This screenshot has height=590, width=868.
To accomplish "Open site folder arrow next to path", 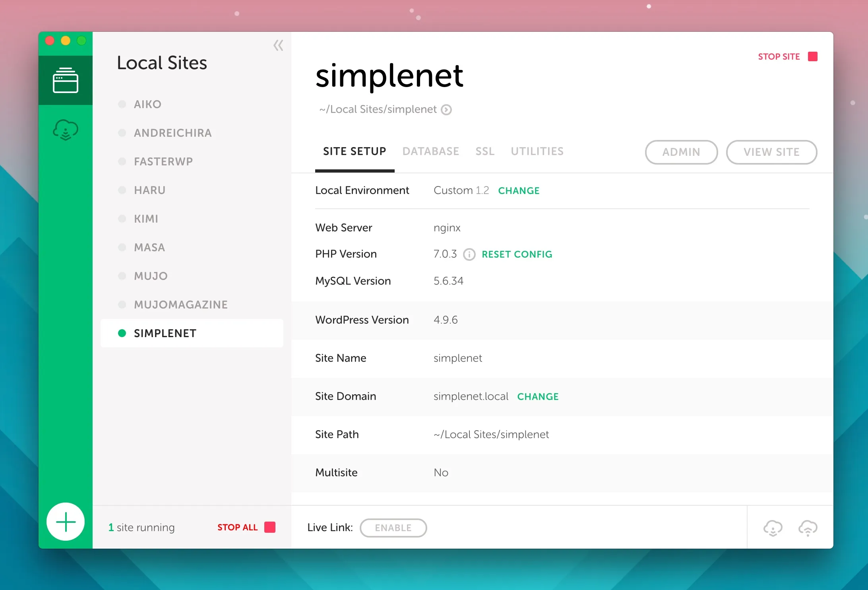I will (x=446, y=110).
